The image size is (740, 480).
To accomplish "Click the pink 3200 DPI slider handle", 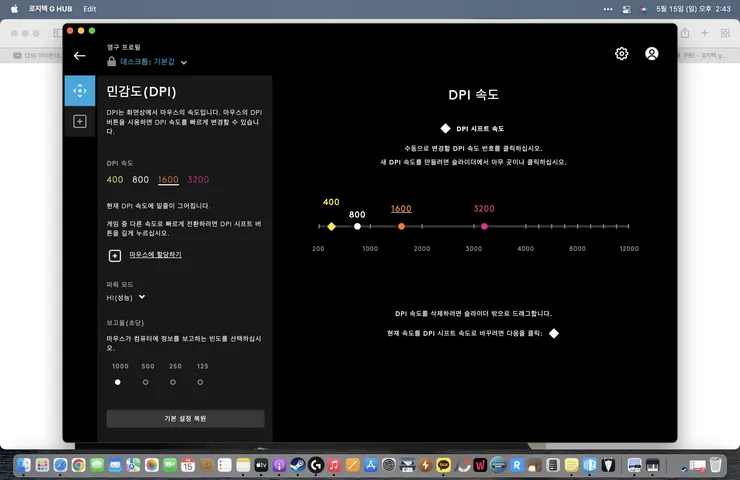I will pos(484,227).
